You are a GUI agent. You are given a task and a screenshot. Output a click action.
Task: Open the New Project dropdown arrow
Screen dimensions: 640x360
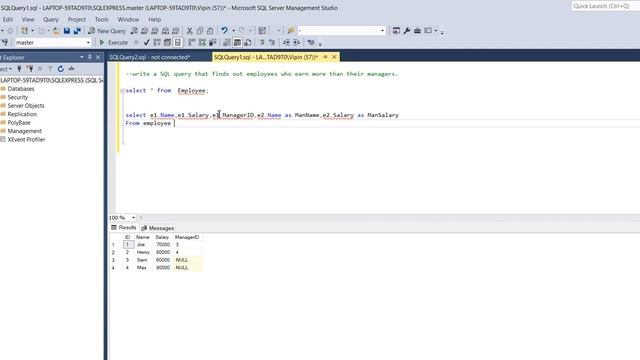pos(32,31)
